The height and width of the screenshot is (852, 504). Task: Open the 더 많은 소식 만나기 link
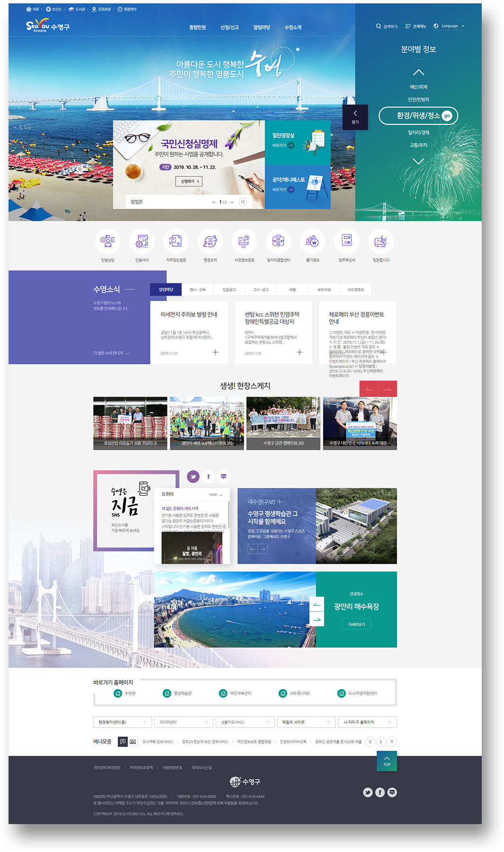(112, 353)
